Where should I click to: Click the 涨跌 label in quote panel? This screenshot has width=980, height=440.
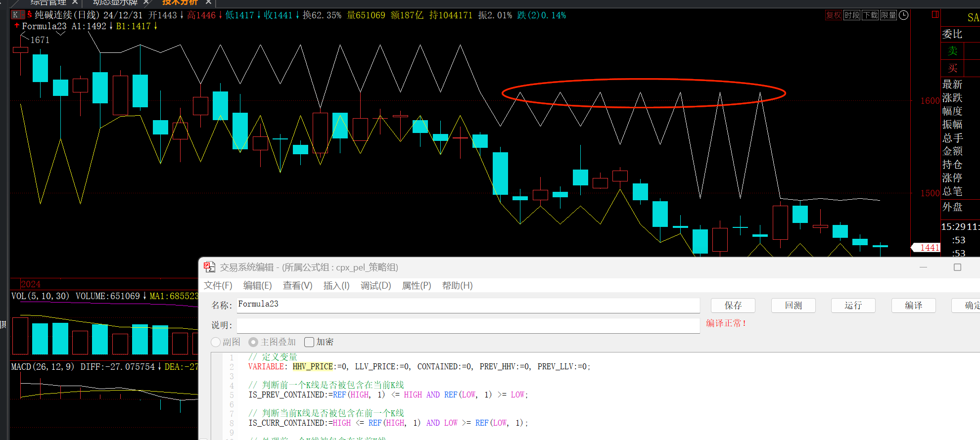coord(952,98)
